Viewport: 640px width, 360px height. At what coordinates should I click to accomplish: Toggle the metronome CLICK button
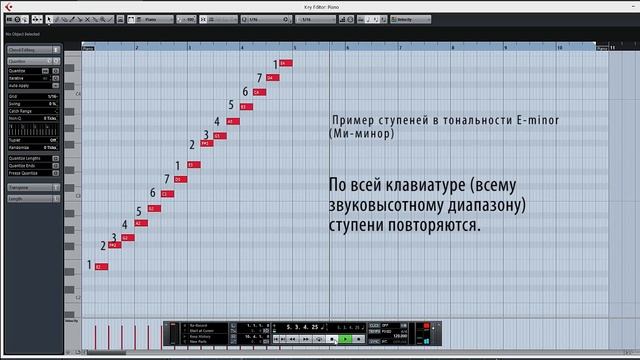point(374,326)
